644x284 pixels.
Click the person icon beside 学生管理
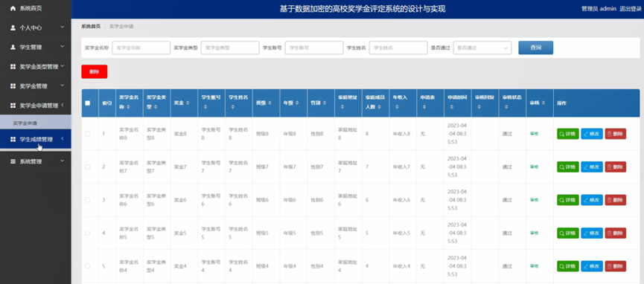point(13,47)
